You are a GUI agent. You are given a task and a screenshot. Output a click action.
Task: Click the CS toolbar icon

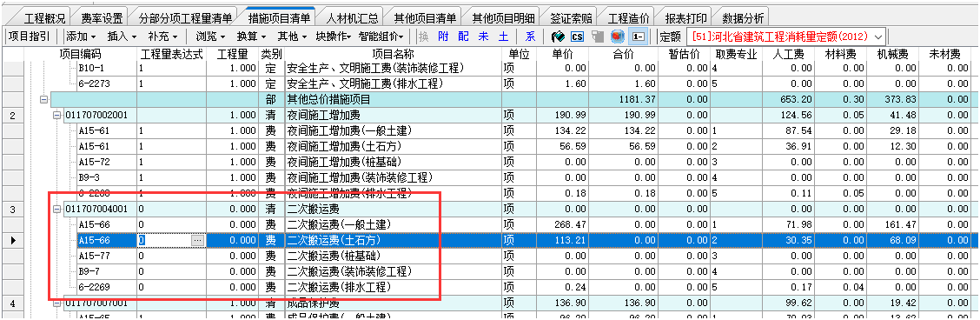point(578,37)
